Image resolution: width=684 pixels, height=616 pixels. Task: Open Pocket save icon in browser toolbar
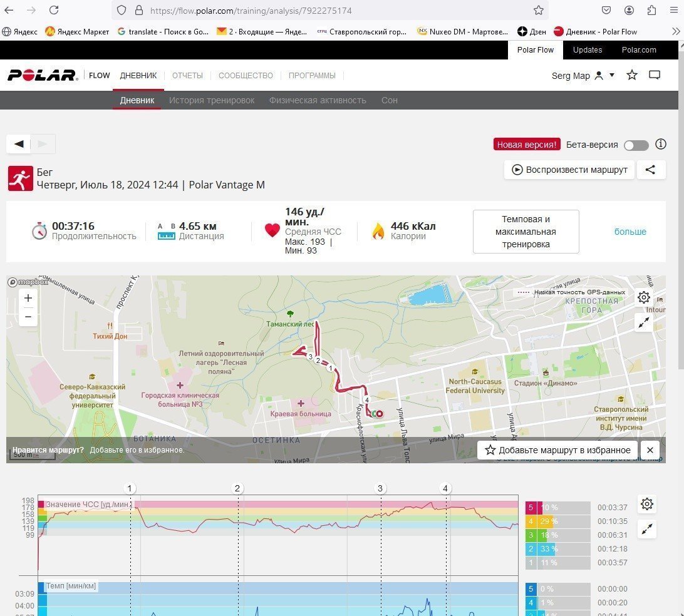(606, 10)
